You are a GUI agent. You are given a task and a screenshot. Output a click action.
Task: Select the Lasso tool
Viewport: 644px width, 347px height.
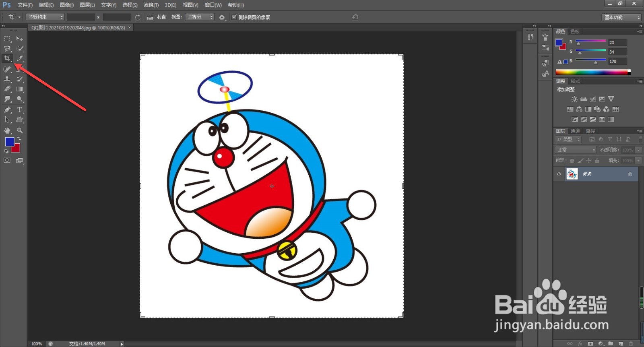coord(7,49)
